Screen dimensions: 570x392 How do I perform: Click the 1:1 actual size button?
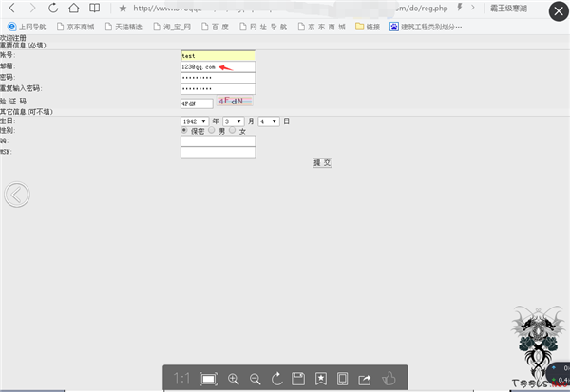181,379
